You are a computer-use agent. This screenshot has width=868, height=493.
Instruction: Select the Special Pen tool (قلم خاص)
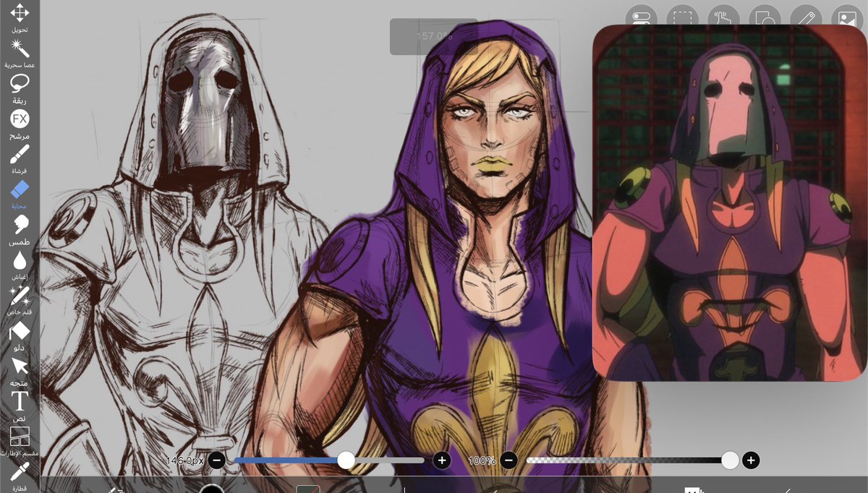coord(20,301)
